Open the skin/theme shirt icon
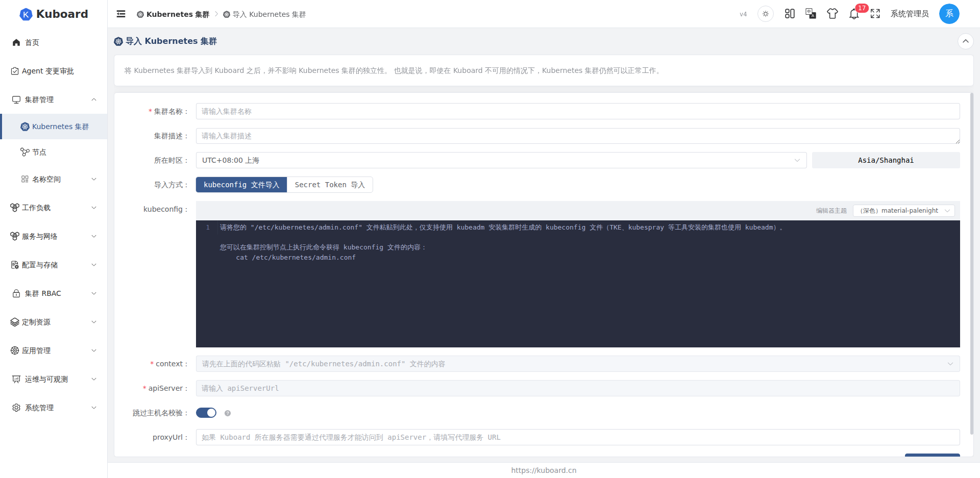The width and height of the screenshot is (980, 478). pos(832,14)
